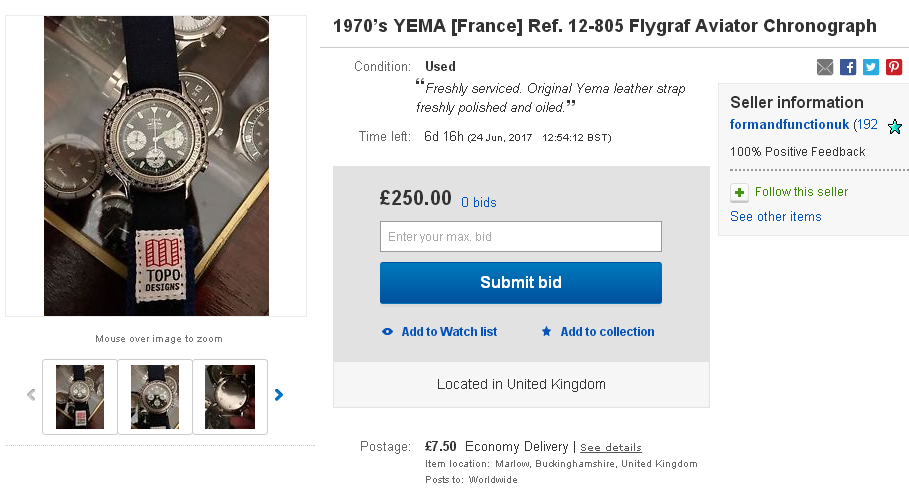The width and height of the screenshot is (909, 498).
Task: Click the main watch product image
Action: pos(156,166)
